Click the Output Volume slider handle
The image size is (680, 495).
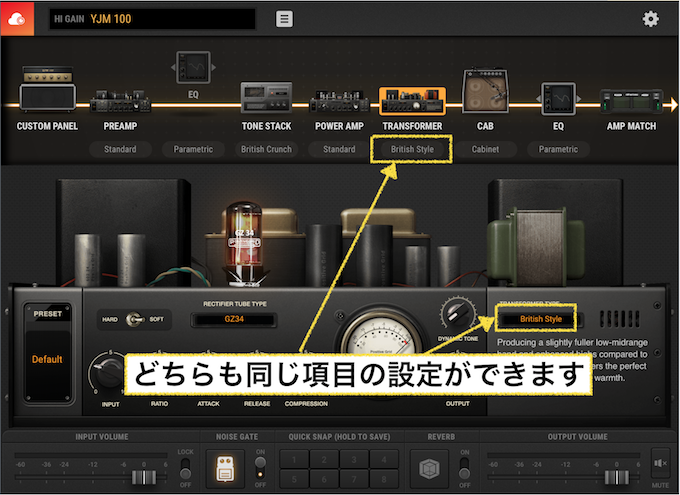616,477
